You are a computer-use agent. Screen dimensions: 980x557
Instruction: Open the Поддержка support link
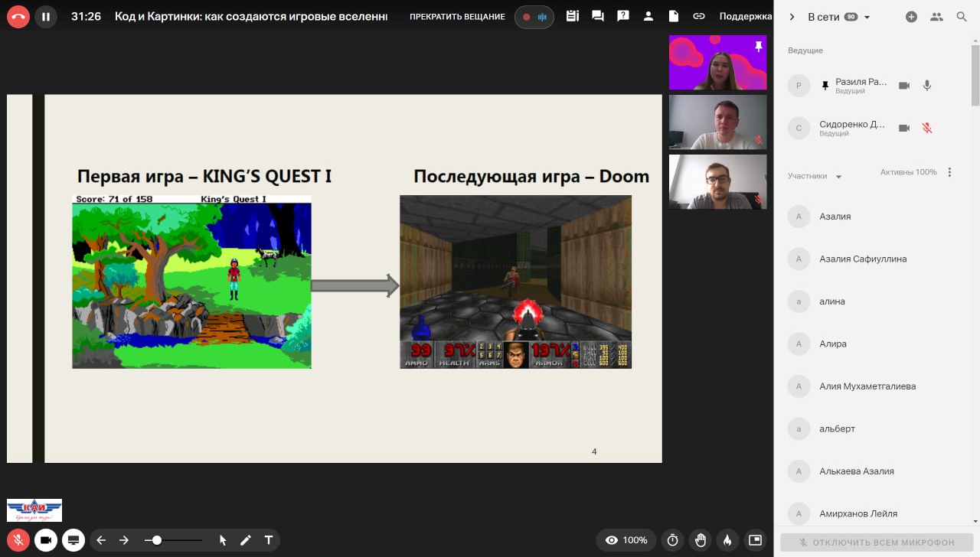(x=745, y=17)
